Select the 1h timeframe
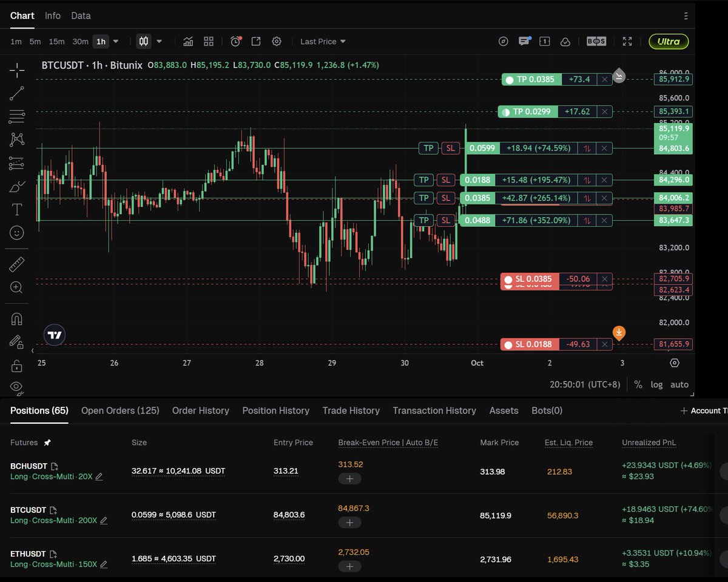 (x=101, y=41)
